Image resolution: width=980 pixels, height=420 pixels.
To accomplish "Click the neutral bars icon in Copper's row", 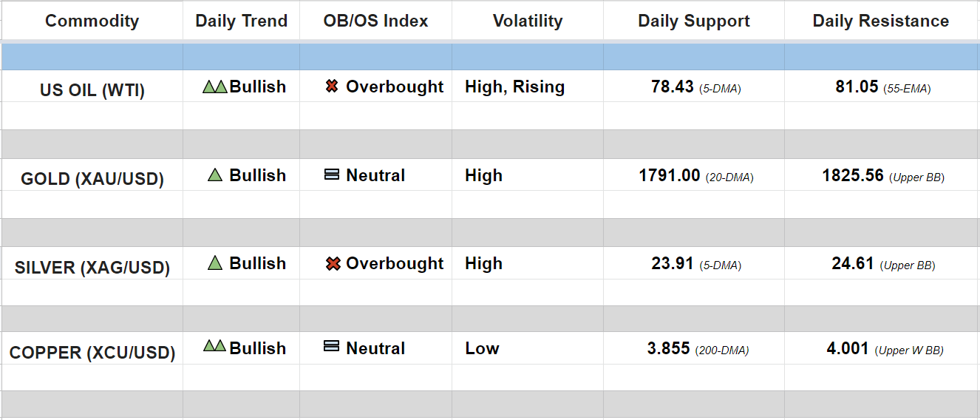I will [x=332, y=346].
